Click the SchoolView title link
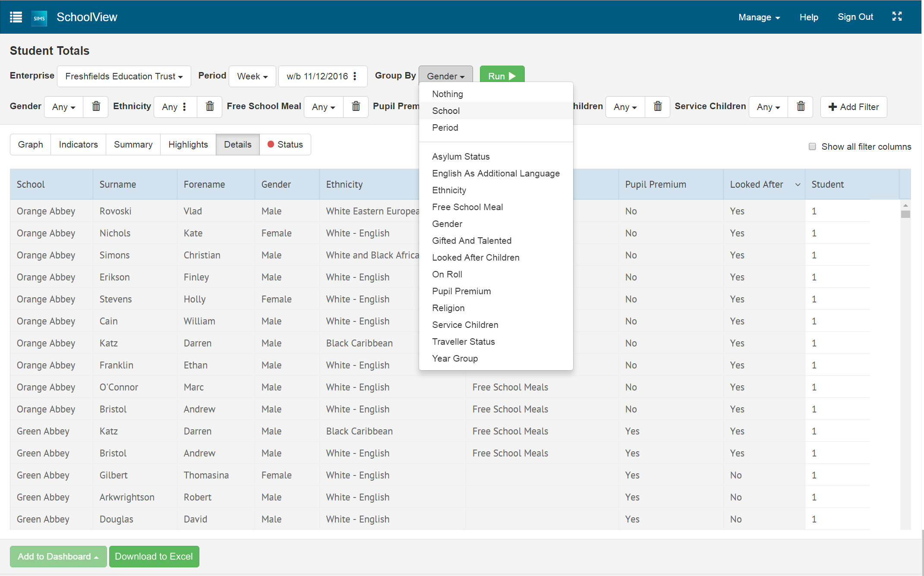This screenshot has width=924, height=576. pyautogui.click(x=87, y=17)
